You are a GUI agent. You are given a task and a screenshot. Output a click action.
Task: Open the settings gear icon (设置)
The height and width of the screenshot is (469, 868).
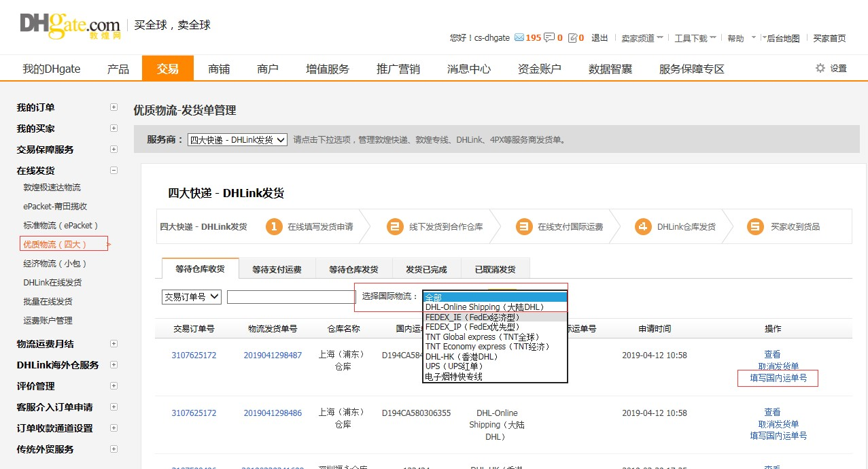[820, 68]
